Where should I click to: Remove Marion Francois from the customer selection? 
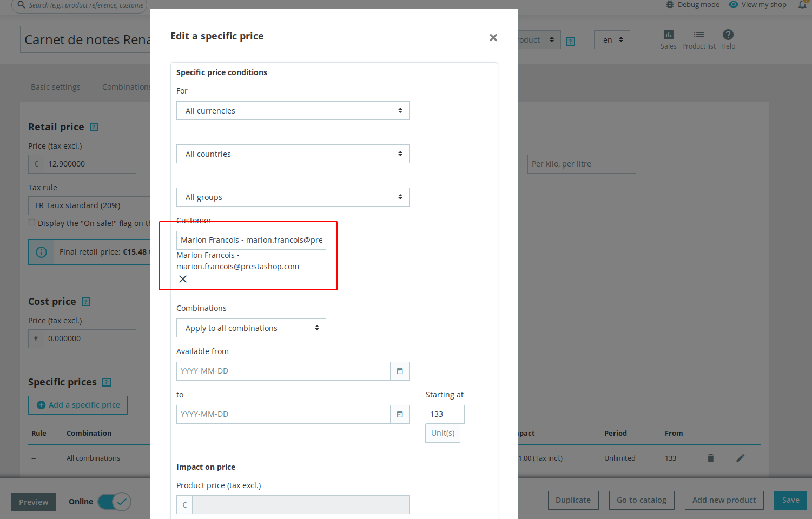point(183,279)
